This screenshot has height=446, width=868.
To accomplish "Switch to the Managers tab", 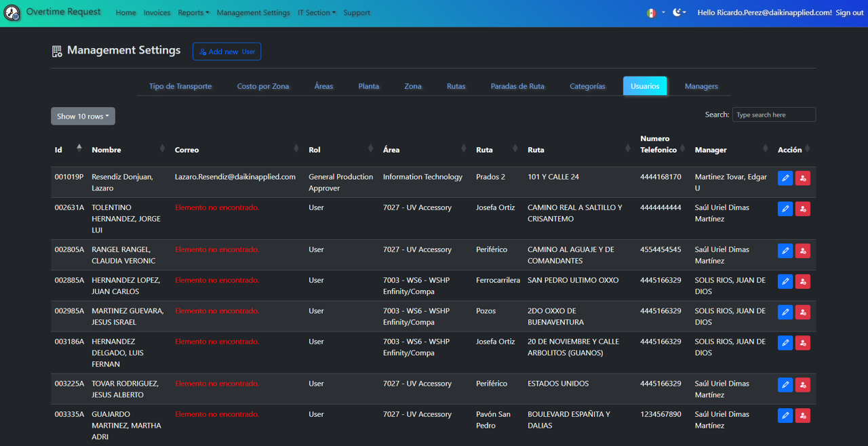I will click(x=701, y=86).
